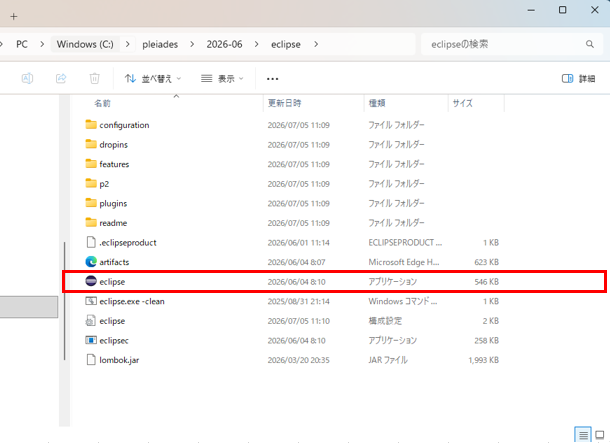610x443 pixels.
Task: Click the file name .eclipseproduct
Action: (128, 243)
